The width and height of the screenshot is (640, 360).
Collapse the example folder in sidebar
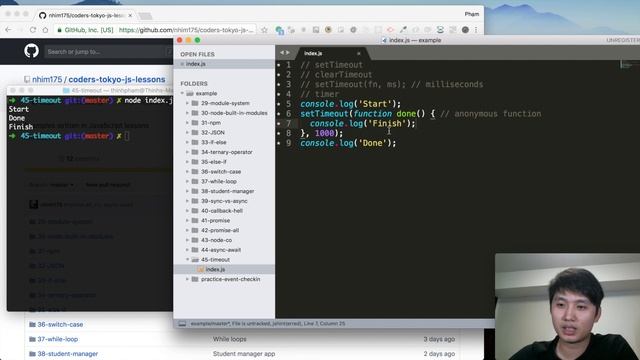[x=182, y=93]
